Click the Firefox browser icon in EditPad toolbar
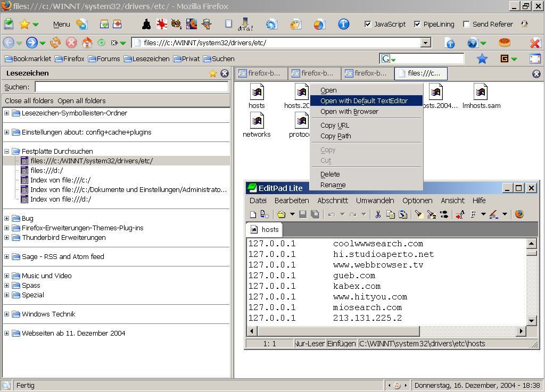 coord(519,214)
